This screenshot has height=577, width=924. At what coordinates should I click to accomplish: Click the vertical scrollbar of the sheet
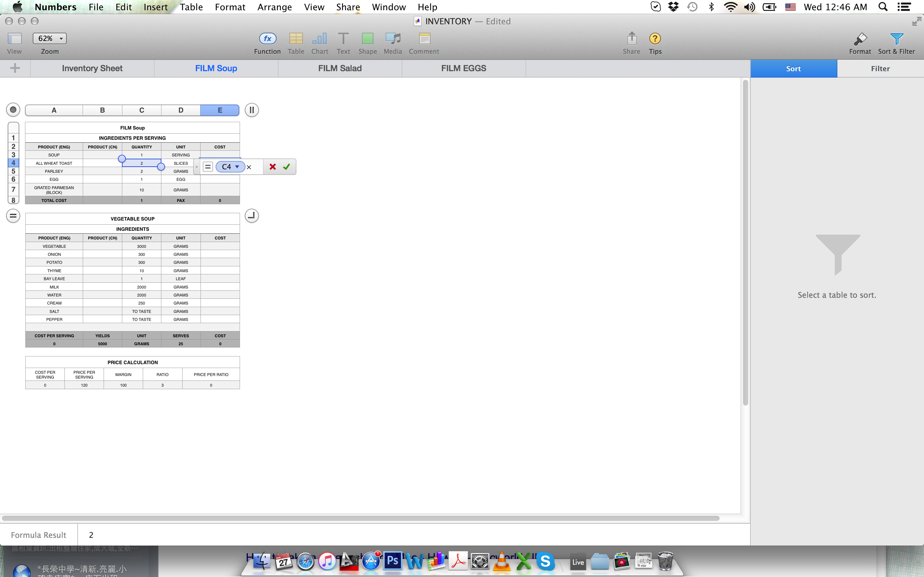(x=745, y=243)
